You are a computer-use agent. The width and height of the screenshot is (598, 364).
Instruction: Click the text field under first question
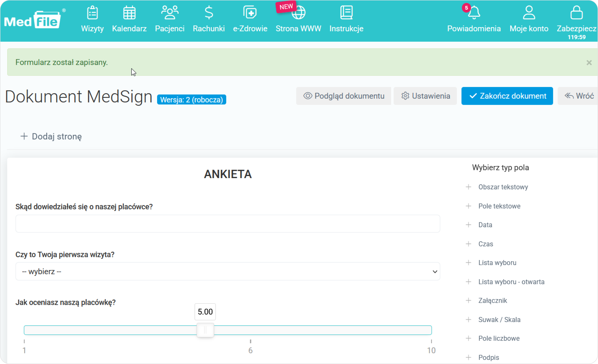coord(228,223)
